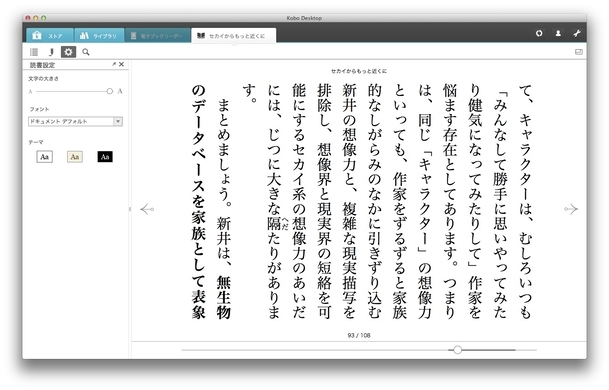The height and width of the screenshot is (390, 609).
Task: Toggle the reading settings gear icon
Action: (x=68, y=52)
